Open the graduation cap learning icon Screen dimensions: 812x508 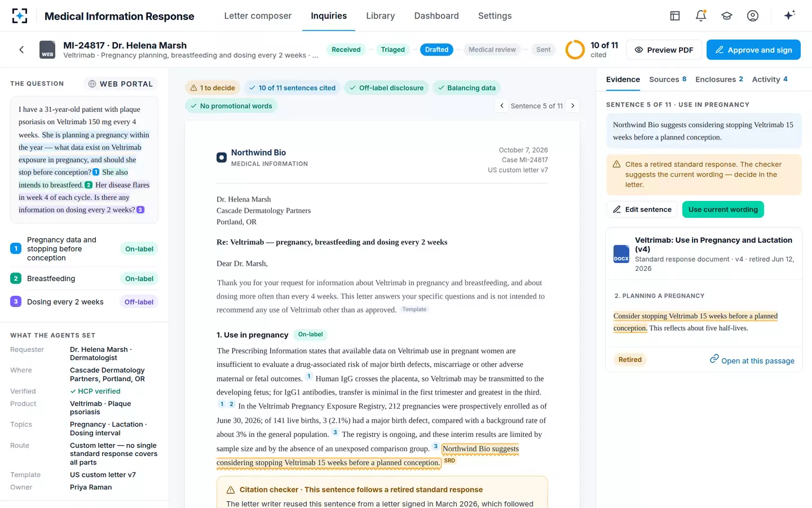click(727, 16)
